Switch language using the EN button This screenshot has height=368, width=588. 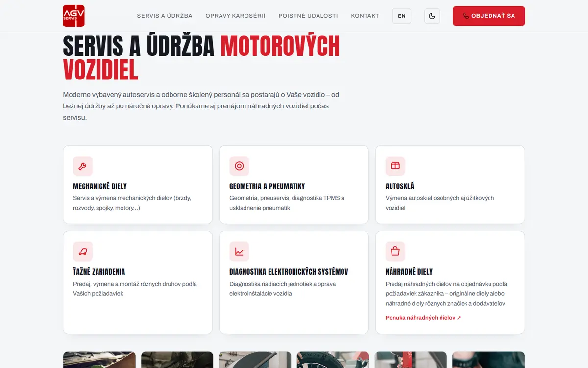click(402, 16)
